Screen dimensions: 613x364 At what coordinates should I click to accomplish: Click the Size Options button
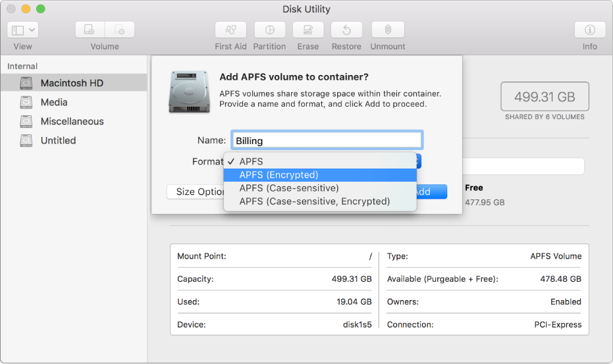(196, 192)
